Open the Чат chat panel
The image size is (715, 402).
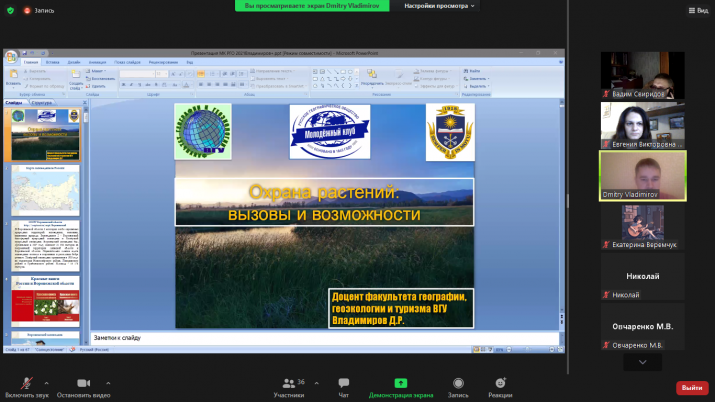(344, 388)
